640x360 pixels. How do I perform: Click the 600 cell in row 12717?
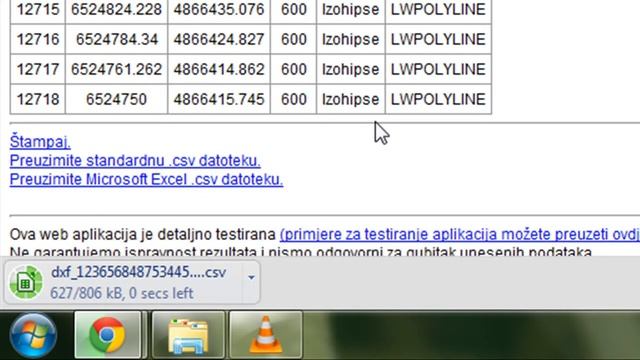coord(293,69)
